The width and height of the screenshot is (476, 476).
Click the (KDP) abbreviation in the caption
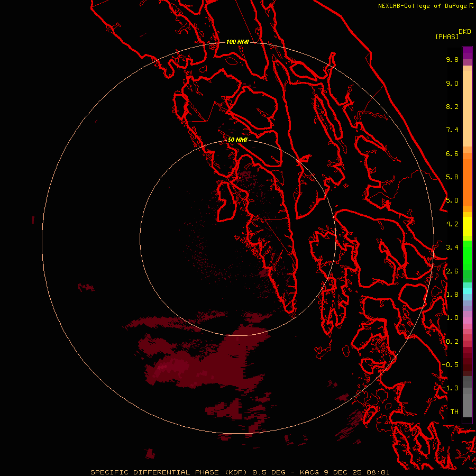click(236, 472)
